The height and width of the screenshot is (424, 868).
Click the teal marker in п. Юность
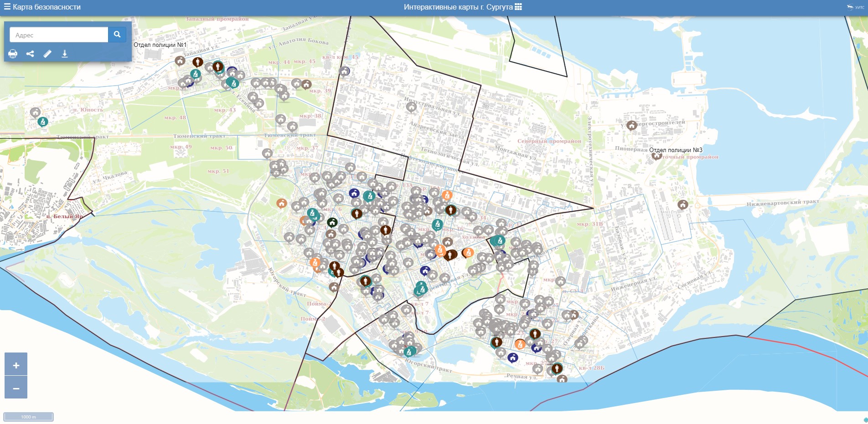pos(43,122)
